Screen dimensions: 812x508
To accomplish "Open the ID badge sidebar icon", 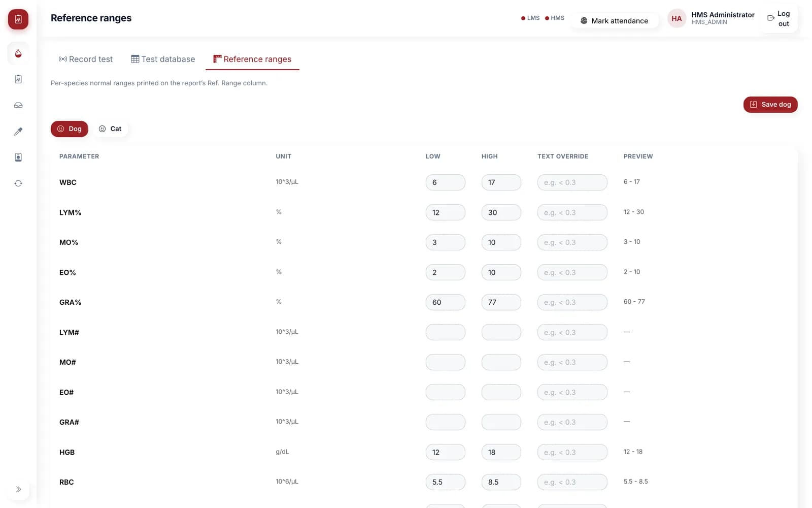I will (x=18, y=157).
